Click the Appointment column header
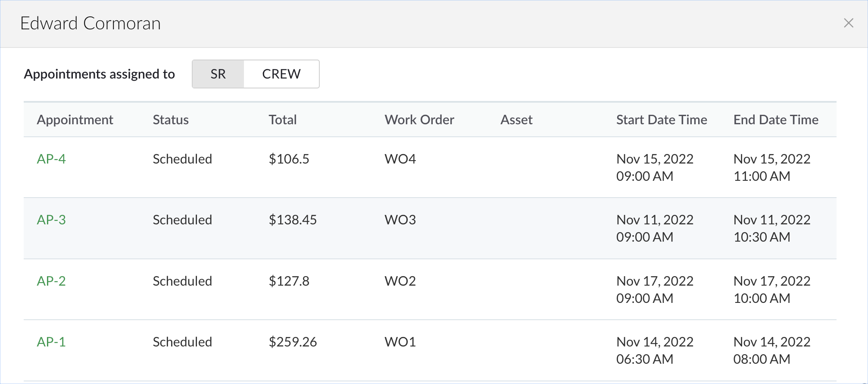The image size is (868, 384). coord(75,120)
